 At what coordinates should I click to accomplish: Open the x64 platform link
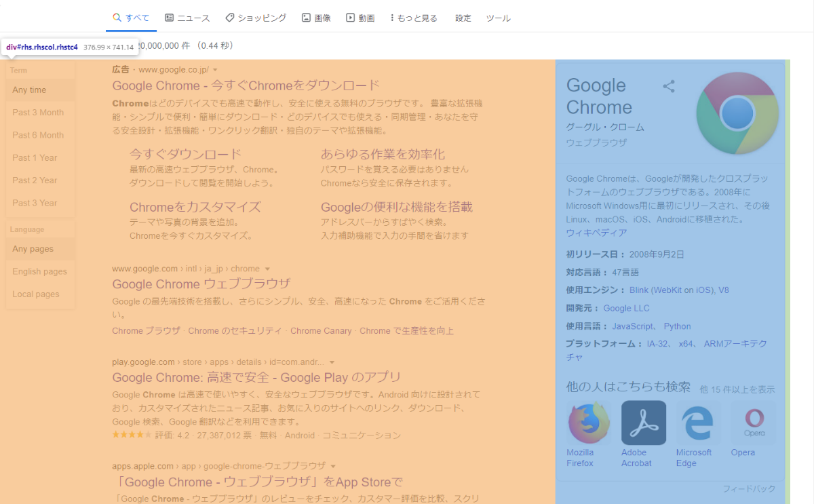pos(686,344)
